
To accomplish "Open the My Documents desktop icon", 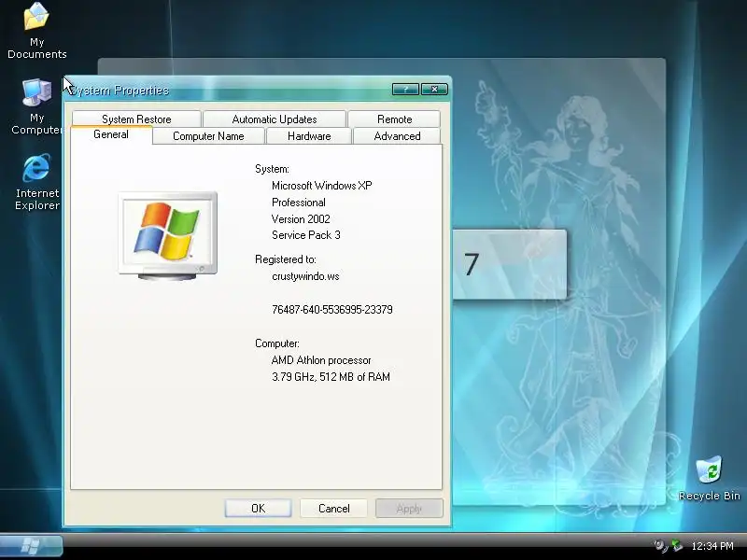I will 36,31.
